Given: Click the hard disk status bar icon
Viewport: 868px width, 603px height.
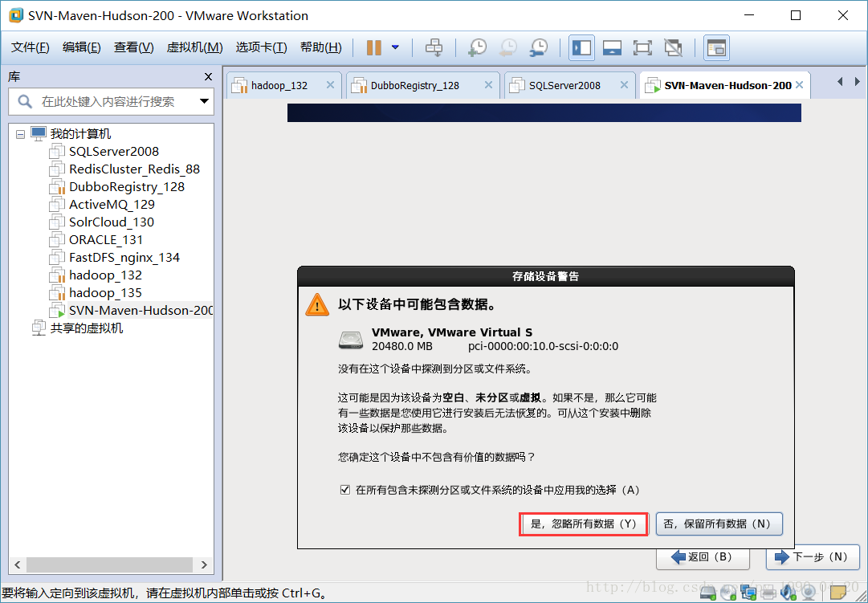Looking at the screenshot, I should 708,593.
